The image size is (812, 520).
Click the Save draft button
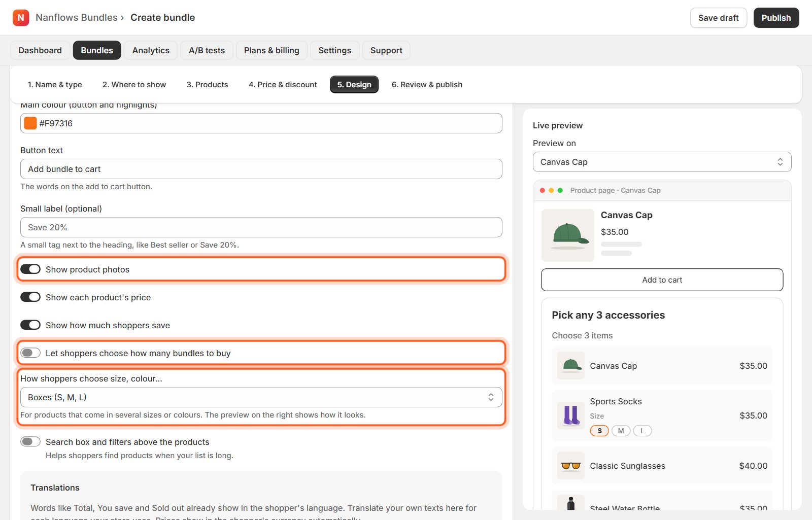click(x=719, y=18)
